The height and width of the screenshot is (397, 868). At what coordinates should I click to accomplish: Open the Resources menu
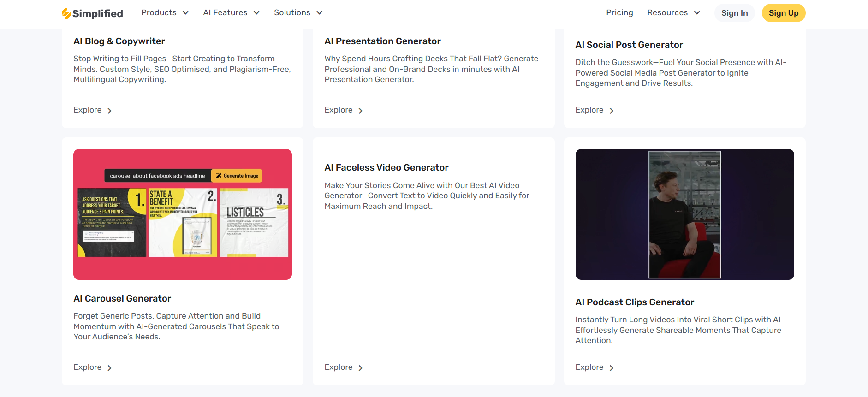(667, 13)
